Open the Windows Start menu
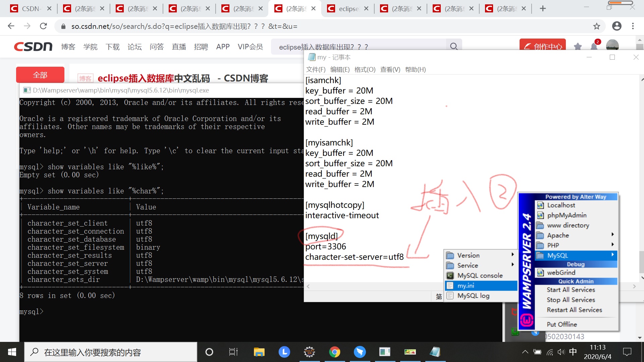The image size is (644, 362). pos(12,352)
